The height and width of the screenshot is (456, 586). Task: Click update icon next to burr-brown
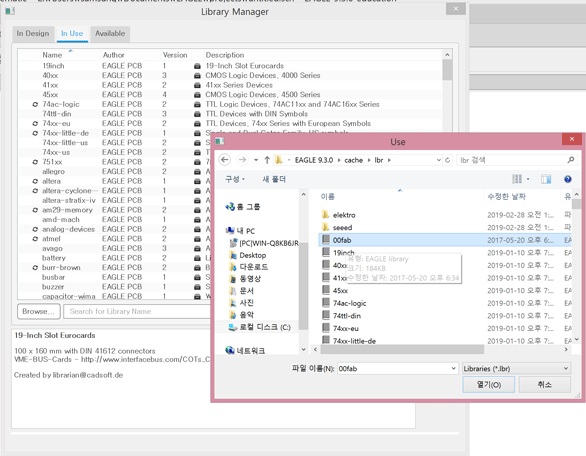pos(35,268)
